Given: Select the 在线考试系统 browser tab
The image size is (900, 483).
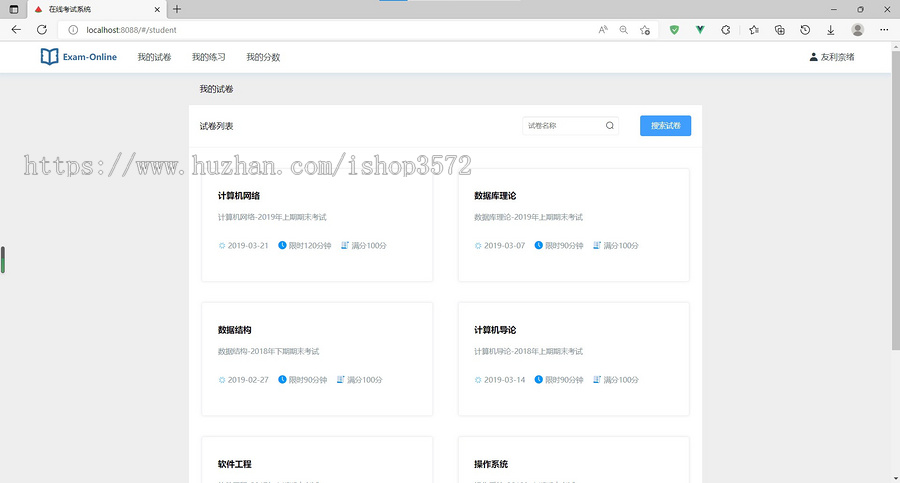Looking at the screenshot, I should (x=96, y=9).
